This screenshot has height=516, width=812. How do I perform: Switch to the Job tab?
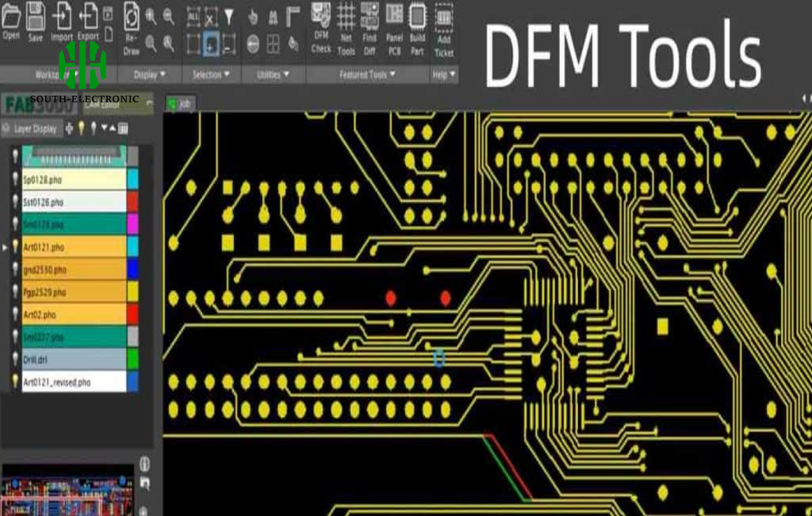coord(180,104)
